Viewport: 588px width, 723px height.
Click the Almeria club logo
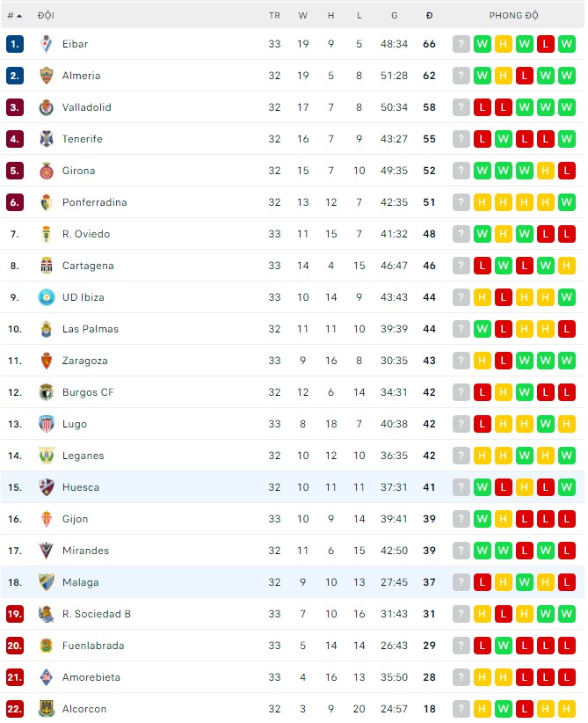pos(46,76)
